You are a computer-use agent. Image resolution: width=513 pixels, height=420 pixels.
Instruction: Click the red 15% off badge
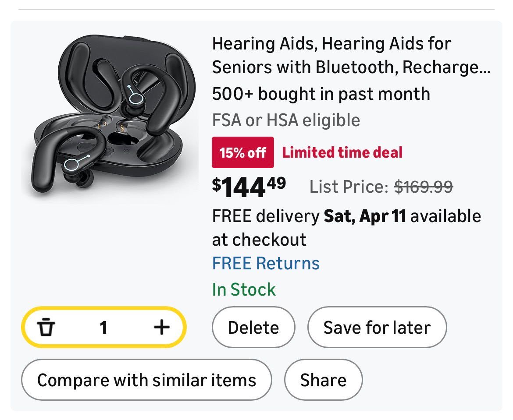coord(242,152)
